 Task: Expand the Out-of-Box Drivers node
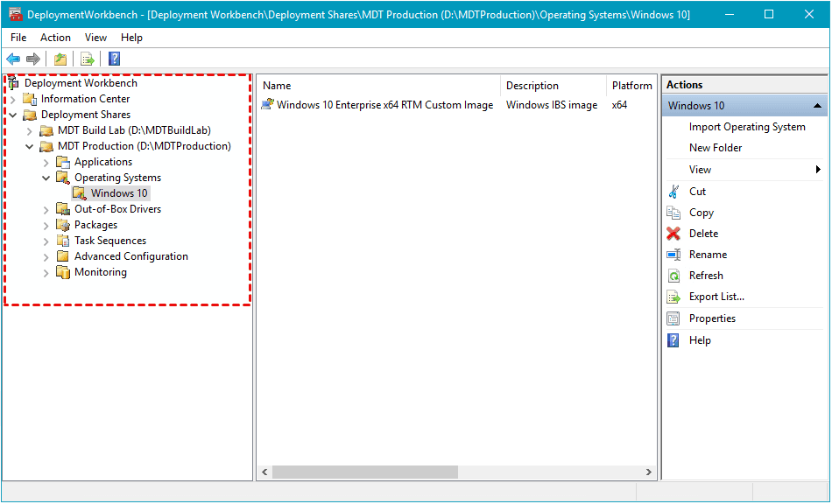(x=46, y=209)
